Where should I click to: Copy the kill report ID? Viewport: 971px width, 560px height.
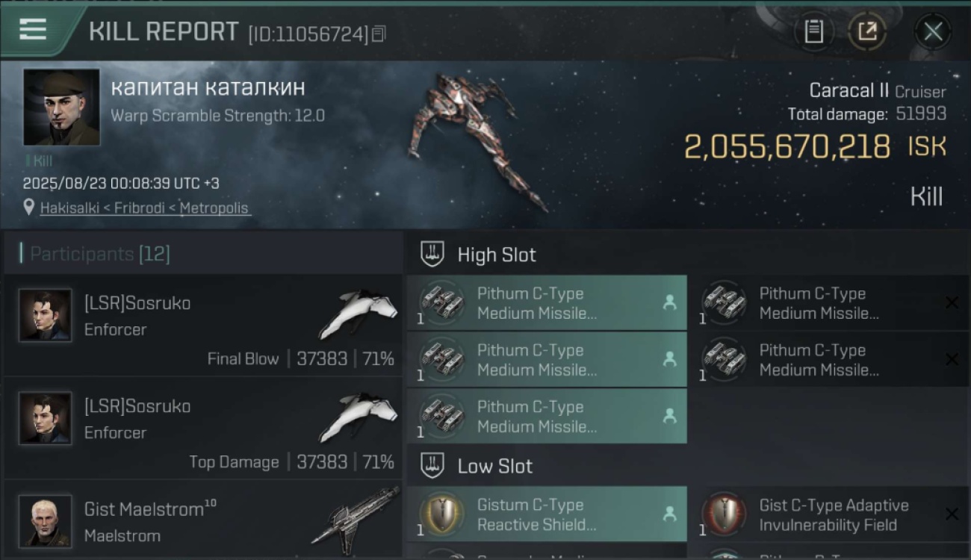point(379,34)
